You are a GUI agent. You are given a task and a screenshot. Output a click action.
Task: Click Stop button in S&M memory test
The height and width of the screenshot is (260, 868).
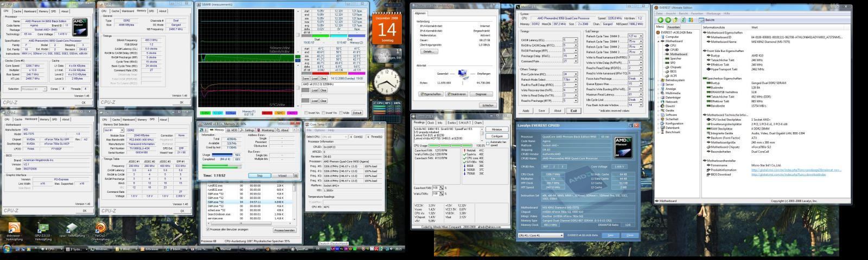pyautogui.click(x=260, y=175)
